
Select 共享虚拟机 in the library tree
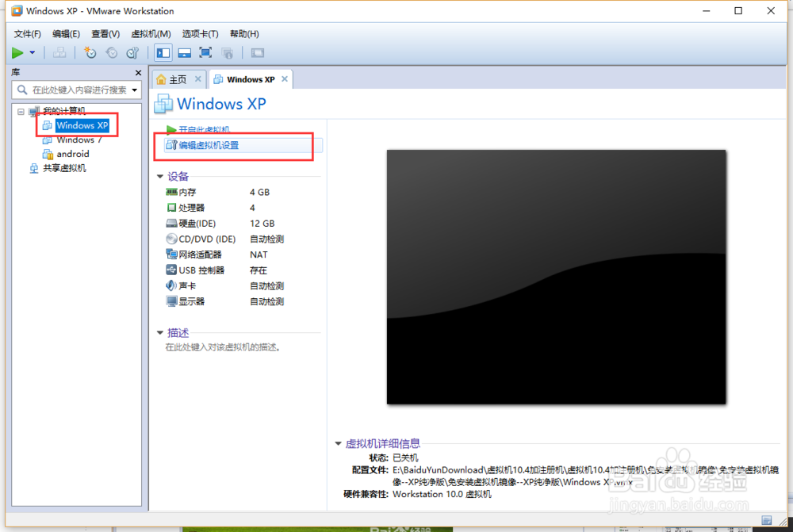click(64, 168)
